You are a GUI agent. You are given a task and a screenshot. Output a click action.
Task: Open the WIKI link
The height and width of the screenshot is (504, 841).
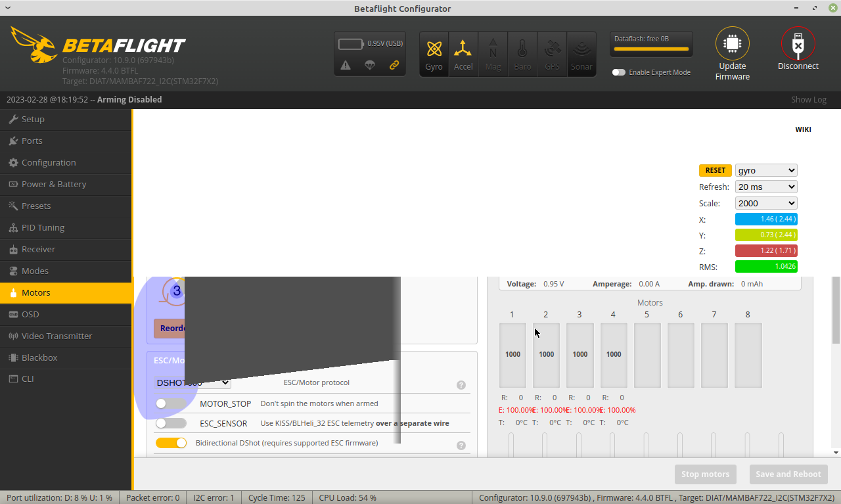[x=803, y=129]
